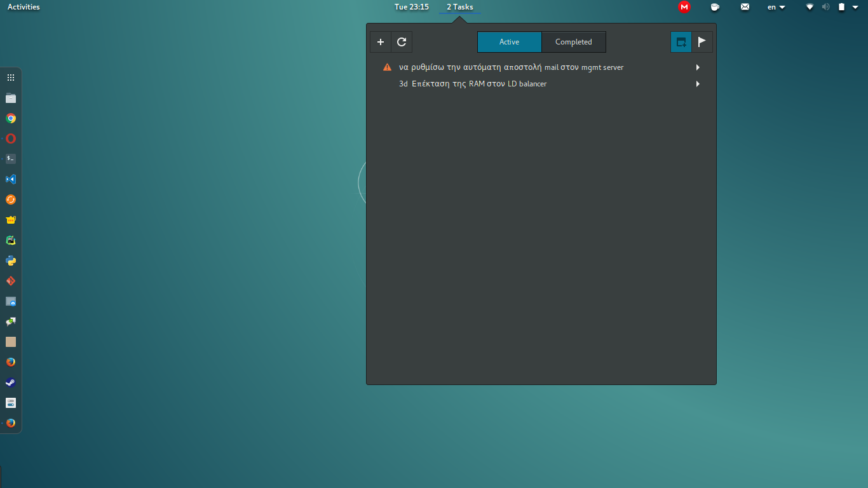Open Steam from the dock
The width and height of the screenshot is (868, 488).
[x=11, y=383]
